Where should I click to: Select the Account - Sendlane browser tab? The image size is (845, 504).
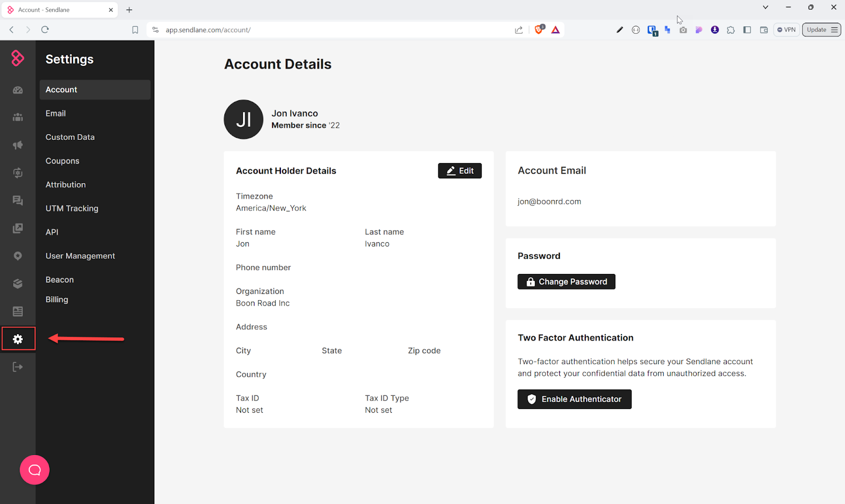[60, 9]
